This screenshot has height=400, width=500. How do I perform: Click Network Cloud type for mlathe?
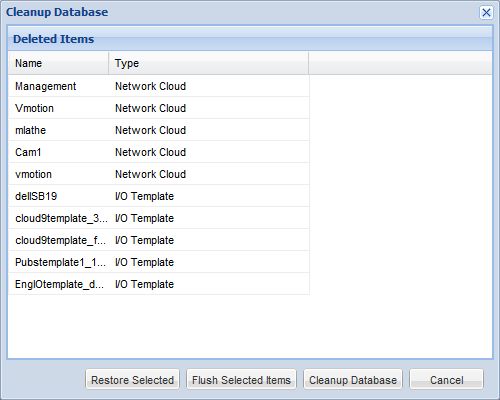point(150,130)
